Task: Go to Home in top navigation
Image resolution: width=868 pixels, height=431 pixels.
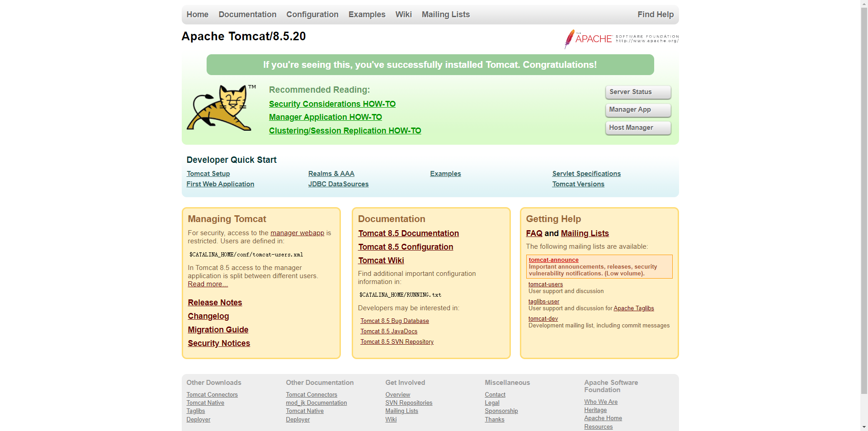Action: [198, 14]
